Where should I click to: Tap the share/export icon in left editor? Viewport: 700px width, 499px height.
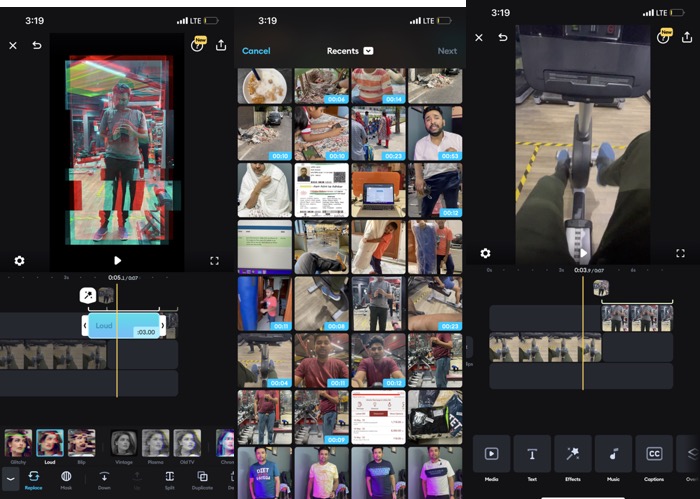tap(221, 45)
